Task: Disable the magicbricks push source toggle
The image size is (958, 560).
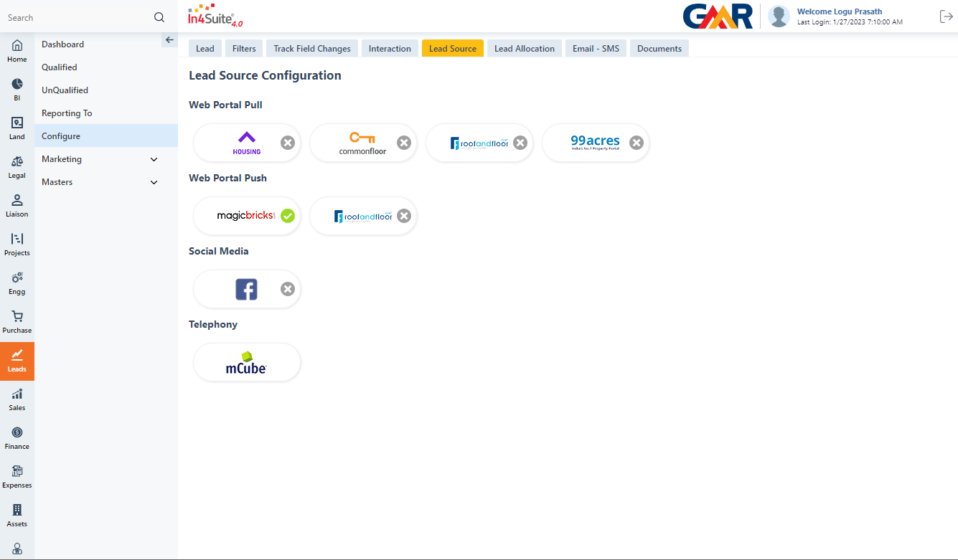Action: click(x=288, y=216)
